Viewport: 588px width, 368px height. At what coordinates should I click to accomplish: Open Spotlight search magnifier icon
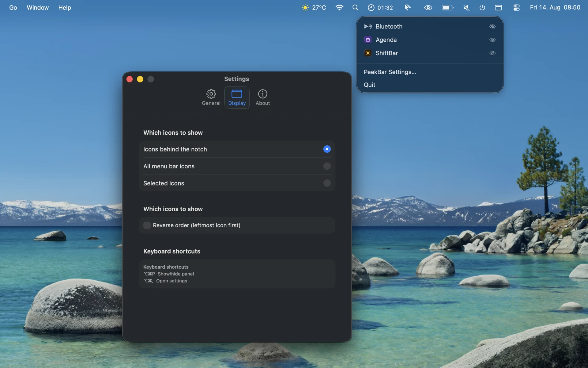pyautogui.click(x=355, y=8)
